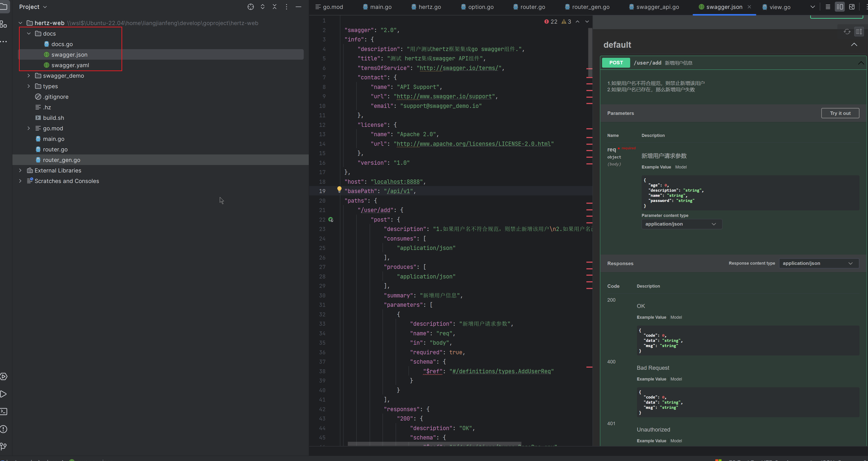Screen dimensions: 868x461
Task: Collapse all items in Project panel
Action: pyautogui.click(x=274, y=7)
